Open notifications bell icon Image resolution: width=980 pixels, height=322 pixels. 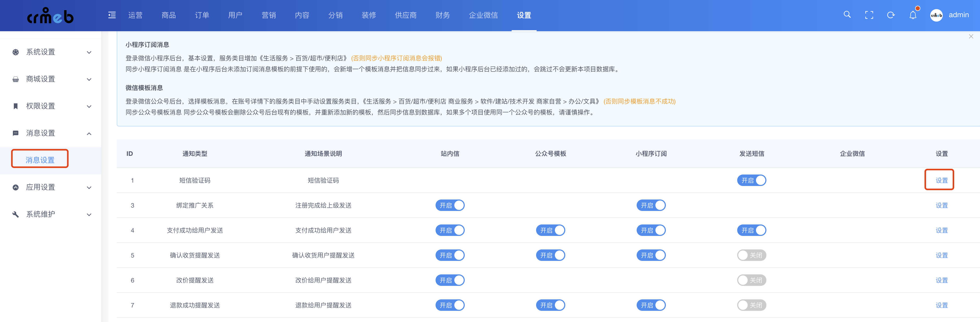(x=913, y=15)
